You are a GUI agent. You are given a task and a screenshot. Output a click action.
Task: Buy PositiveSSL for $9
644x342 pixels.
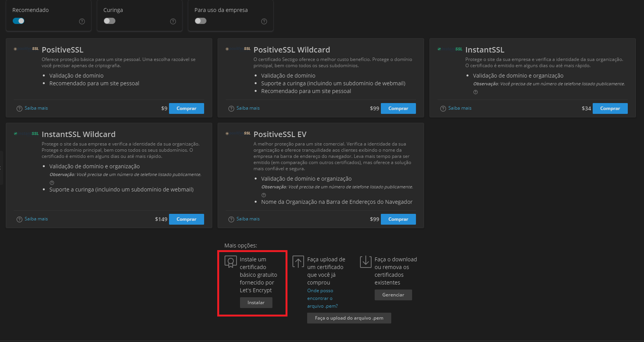pyautogui.click(x=186, y=108)
